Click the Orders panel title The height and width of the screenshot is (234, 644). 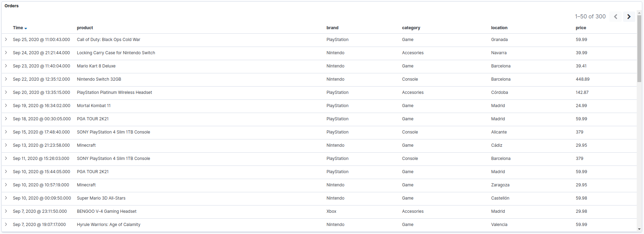coord(11,6)
